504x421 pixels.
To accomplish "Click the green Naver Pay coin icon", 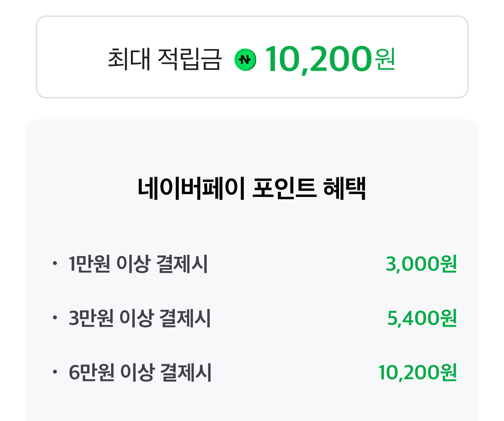I will click(245, 60).
